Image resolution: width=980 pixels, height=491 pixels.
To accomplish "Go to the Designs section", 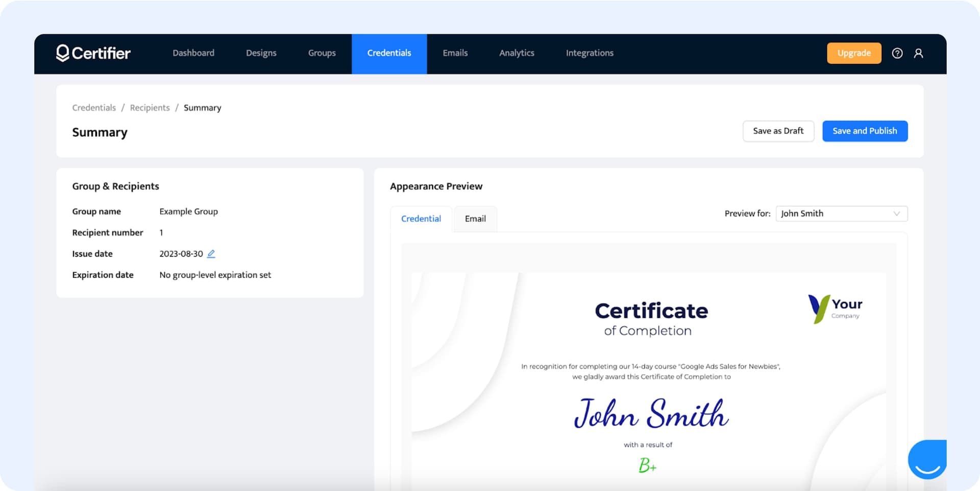I will (x=261, y=53).
